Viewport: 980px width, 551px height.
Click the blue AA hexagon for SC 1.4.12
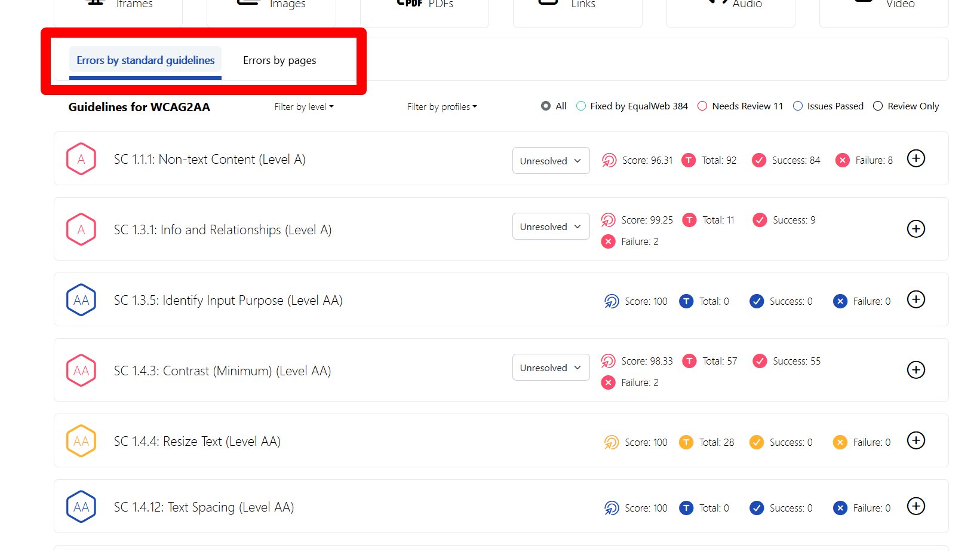[x=81, y=507]
